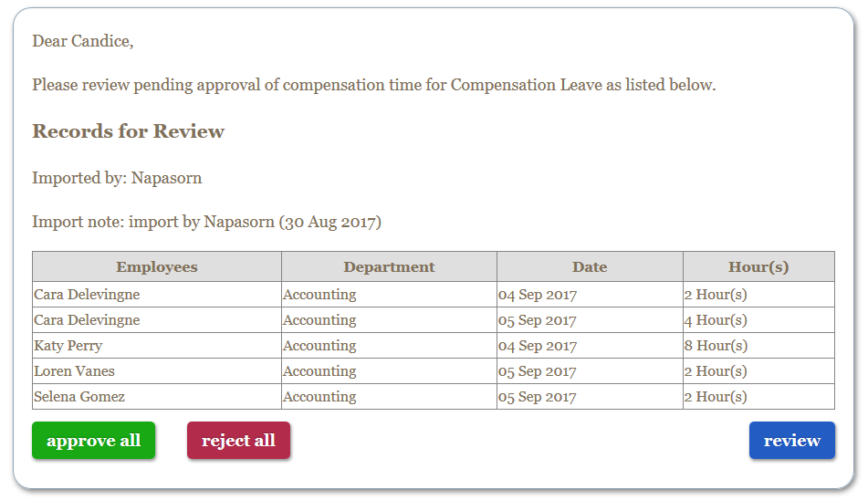Screen dimensions: 868x500
Task: Open the blue review button
Action: (791, 441)
